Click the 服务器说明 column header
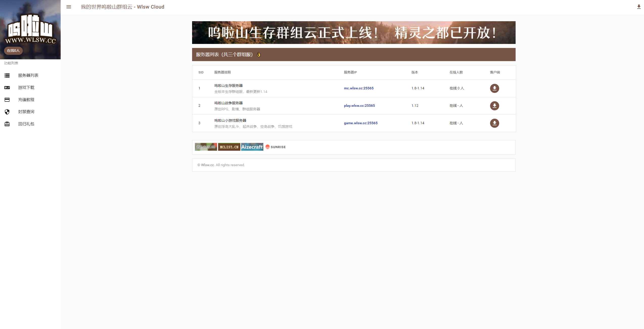The width and height of the screenshot is (644, 329). [x=222, y=72]
